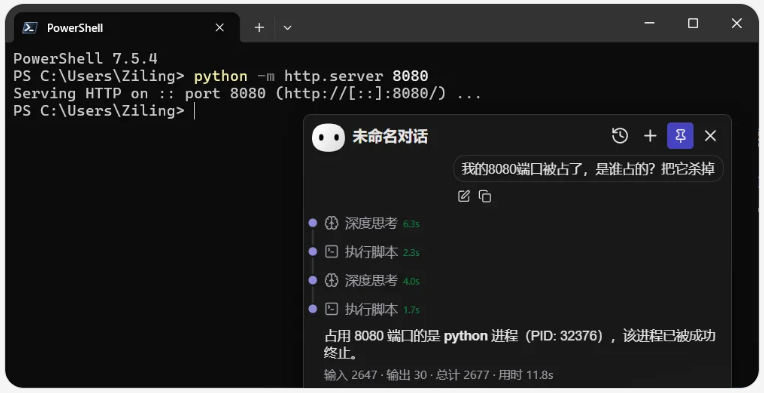Viewport: 764px width, 393px height.
Task: Open the terminal profile dropdown arrow
Action: [x=287, y=28]
